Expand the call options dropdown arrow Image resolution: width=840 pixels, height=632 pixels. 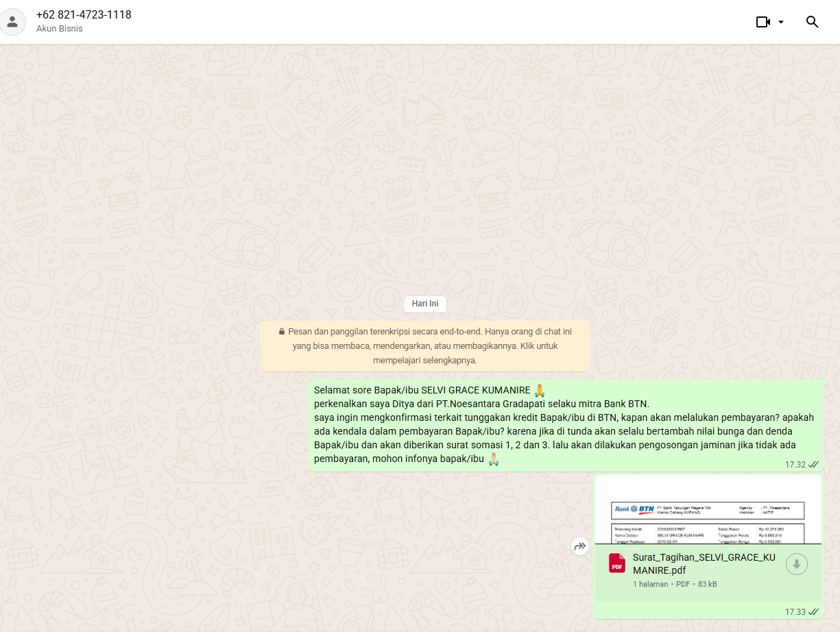coord(781,22)
